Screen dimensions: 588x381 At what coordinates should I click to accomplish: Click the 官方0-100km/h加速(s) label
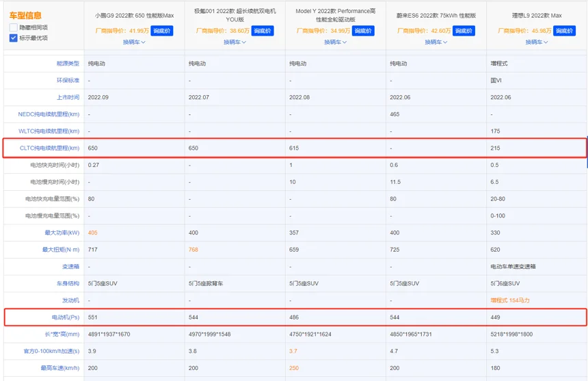51,351
